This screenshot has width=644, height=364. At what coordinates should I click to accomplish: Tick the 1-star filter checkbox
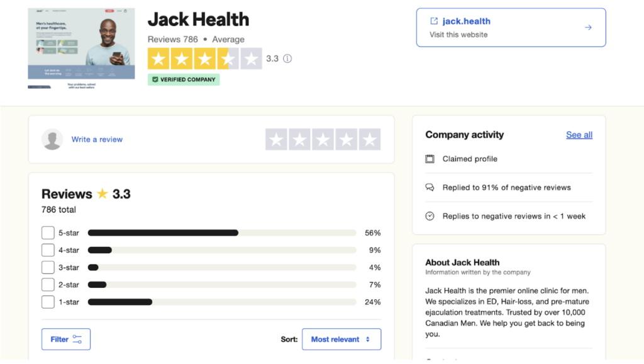pos(48,302)
